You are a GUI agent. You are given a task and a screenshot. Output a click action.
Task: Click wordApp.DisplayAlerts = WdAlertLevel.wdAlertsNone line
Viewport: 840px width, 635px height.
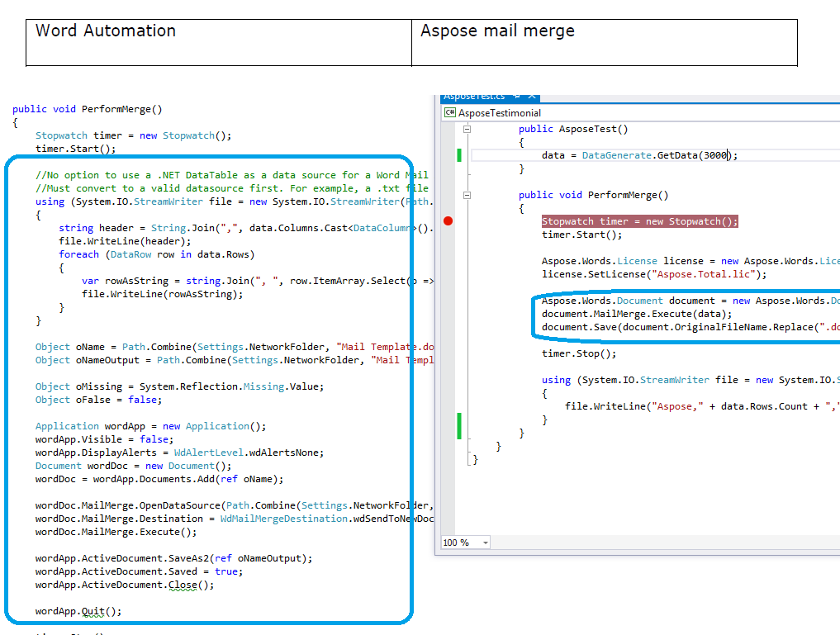pyautogui.click(x=179, y=453)
